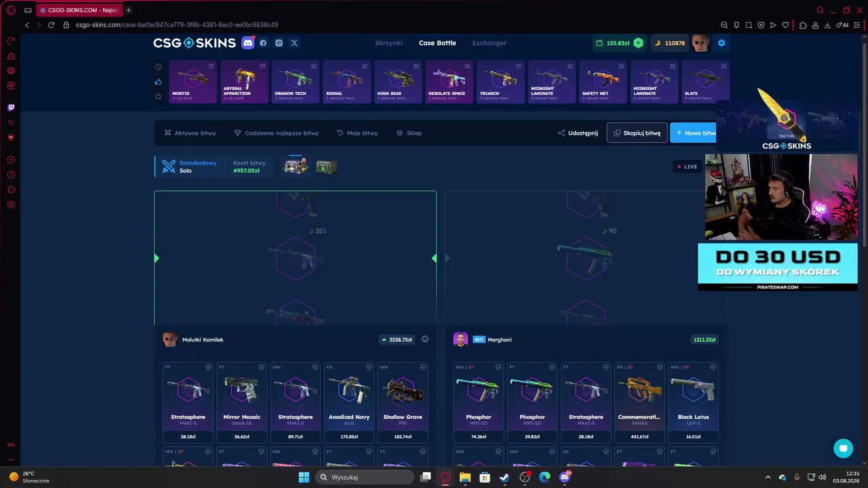The image size is (868, 488).
Task: Open Twitch in the Opera sidebar
Action: pos(11,107)
